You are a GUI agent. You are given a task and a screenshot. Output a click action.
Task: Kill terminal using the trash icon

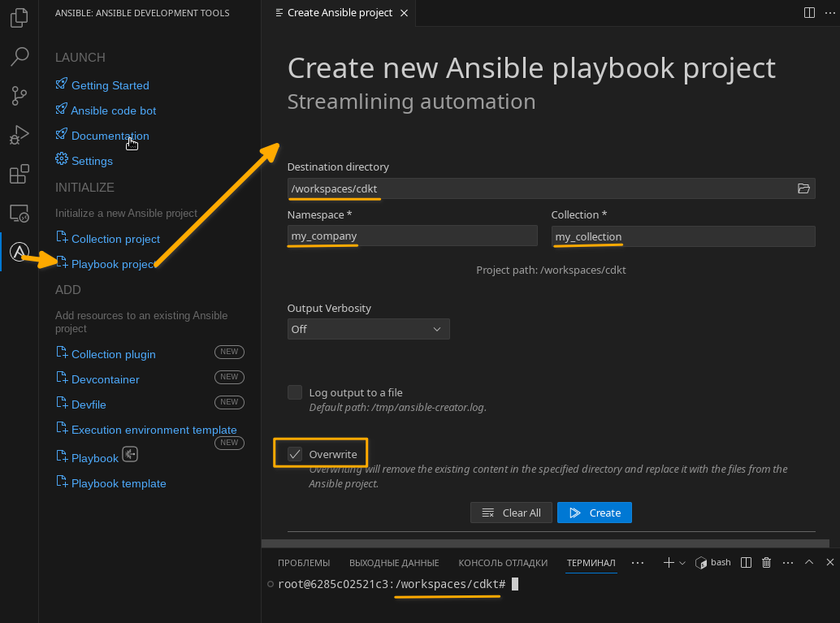(766, 562)
